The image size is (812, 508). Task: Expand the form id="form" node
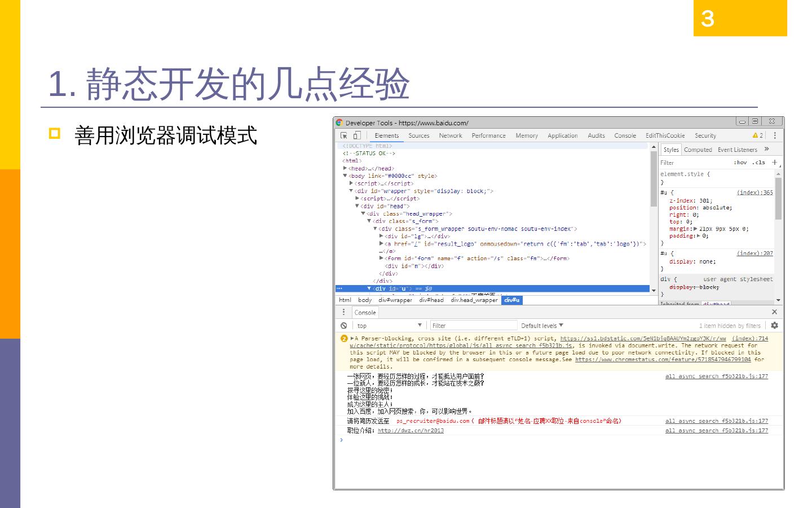(382, 259)
